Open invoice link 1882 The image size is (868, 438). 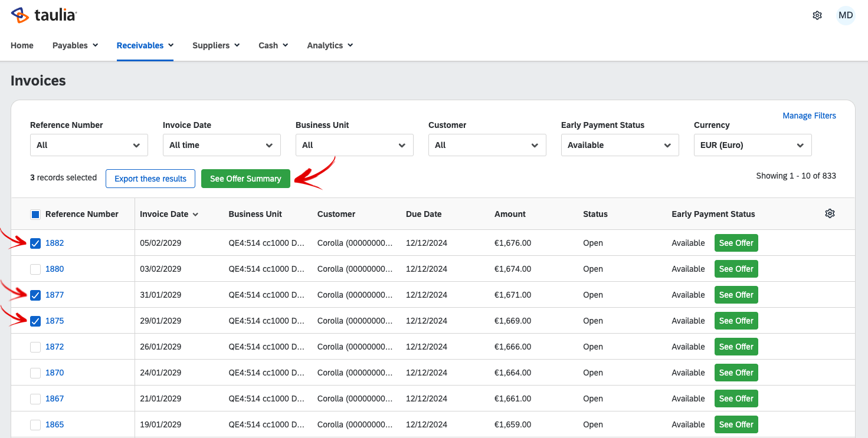click(54, 243)
